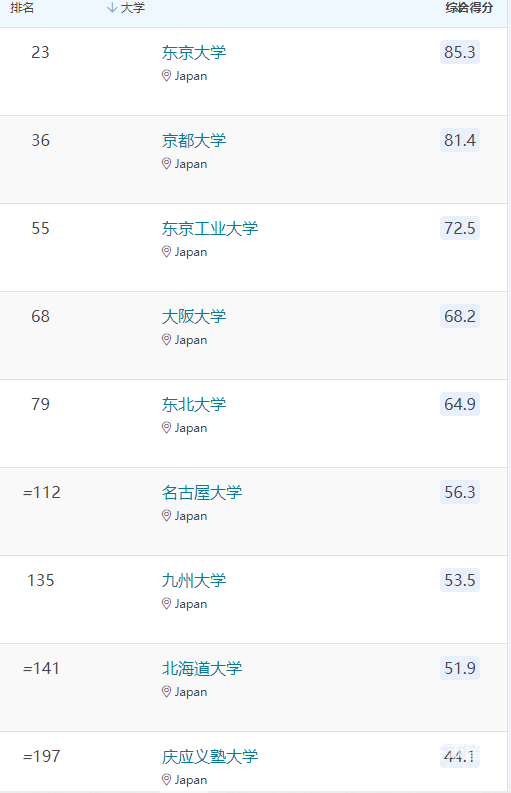Open the 东京工业大学 university link

pos(210,229)
